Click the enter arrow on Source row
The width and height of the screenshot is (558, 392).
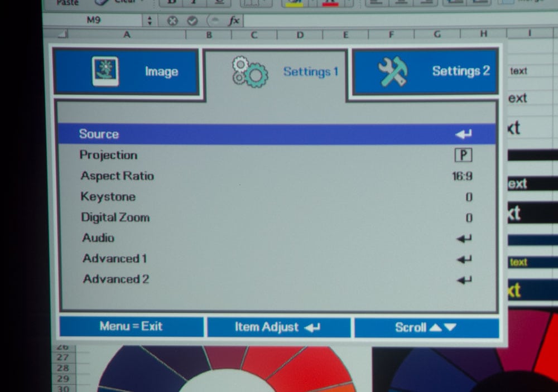pyautogui.click(x=464, y=134)
